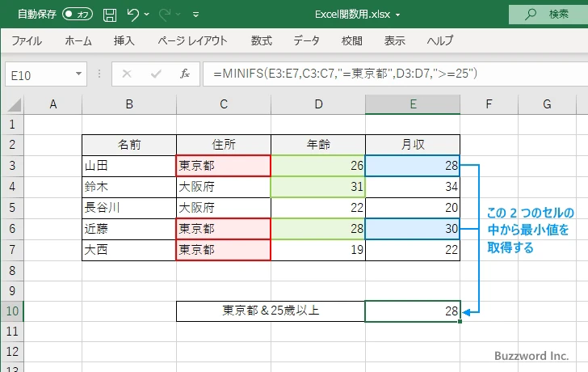Select row 10 header
The height and width of the screenshot is (372, 588).
pos(12,311)
